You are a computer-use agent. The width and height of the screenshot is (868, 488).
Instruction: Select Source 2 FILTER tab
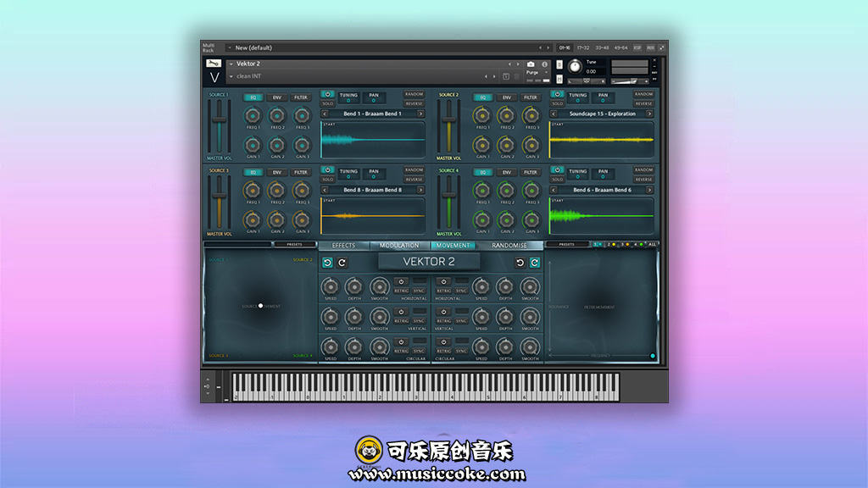click(x=531, y=97)
